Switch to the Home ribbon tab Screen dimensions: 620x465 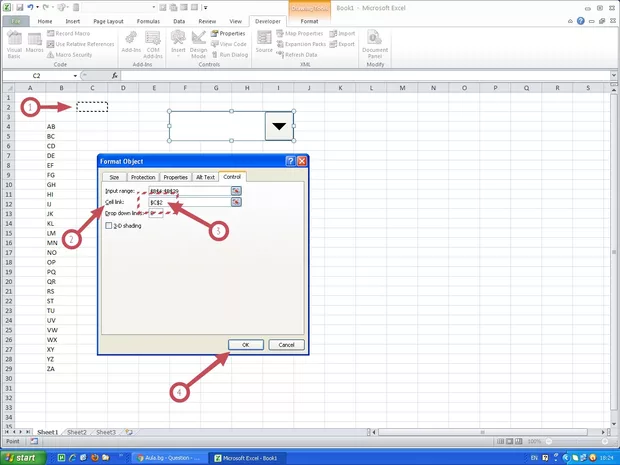45,21
